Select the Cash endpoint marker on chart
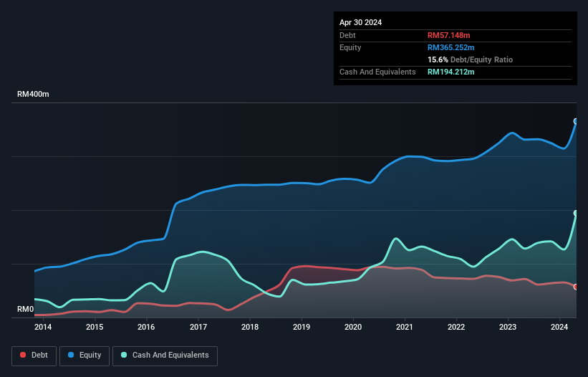Viewport: 588px width, 377px height. click(576, 213)
